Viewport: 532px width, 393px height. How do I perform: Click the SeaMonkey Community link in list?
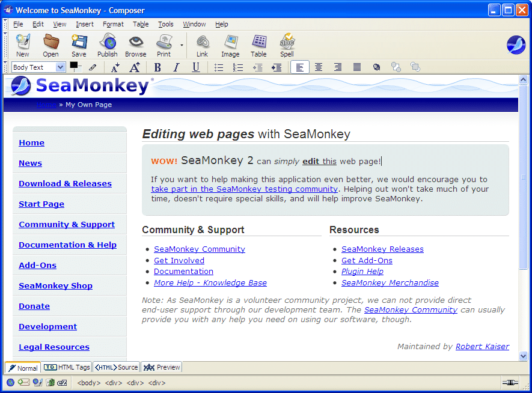(200, 249)
